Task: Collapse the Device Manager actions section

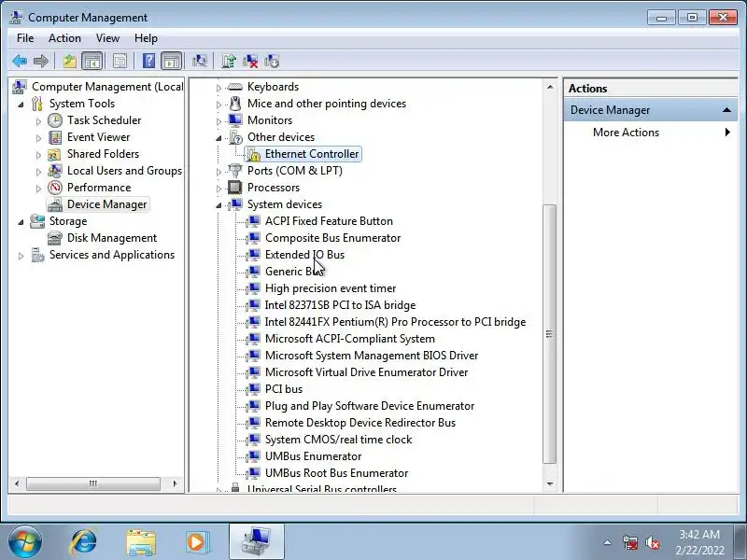Action: point(726,110)
